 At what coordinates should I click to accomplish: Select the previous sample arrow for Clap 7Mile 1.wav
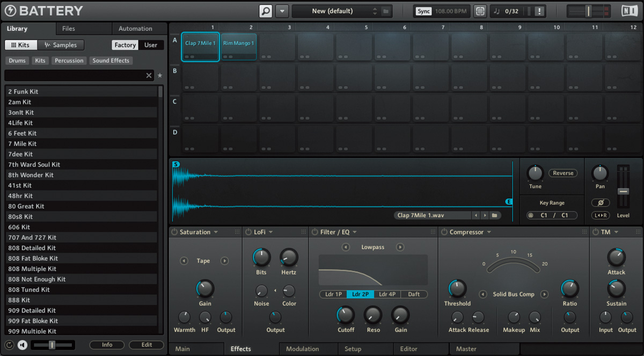(475, 215)
